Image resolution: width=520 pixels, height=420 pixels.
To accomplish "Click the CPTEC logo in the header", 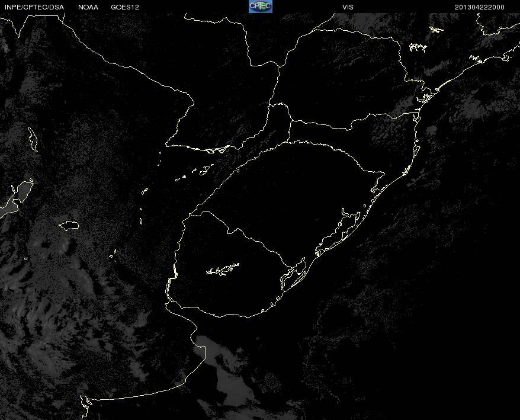I will coord(261,7).
